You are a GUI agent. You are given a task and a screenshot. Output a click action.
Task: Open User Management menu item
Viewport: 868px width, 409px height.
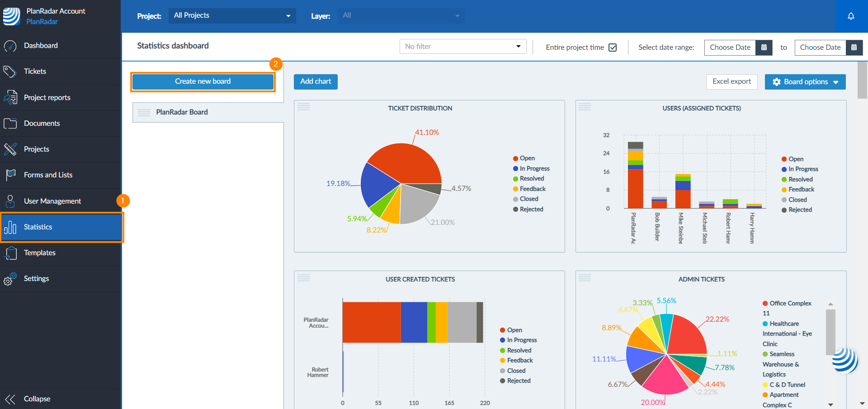(x=52, y=201)
